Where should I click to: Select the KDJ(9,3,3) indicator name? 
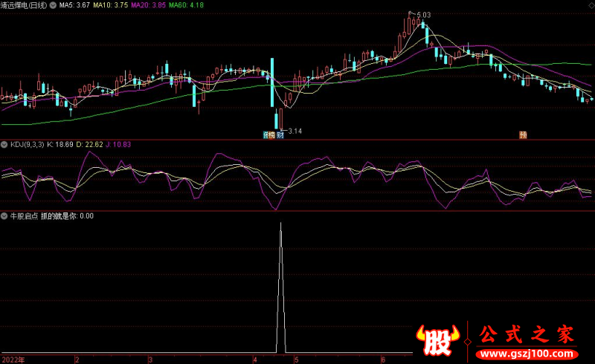28,144
